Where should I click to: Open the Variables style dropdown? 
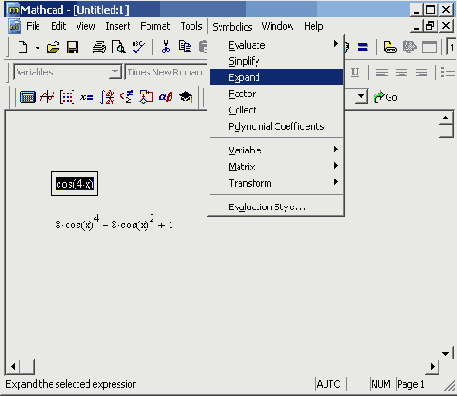[x=115, y=72]
